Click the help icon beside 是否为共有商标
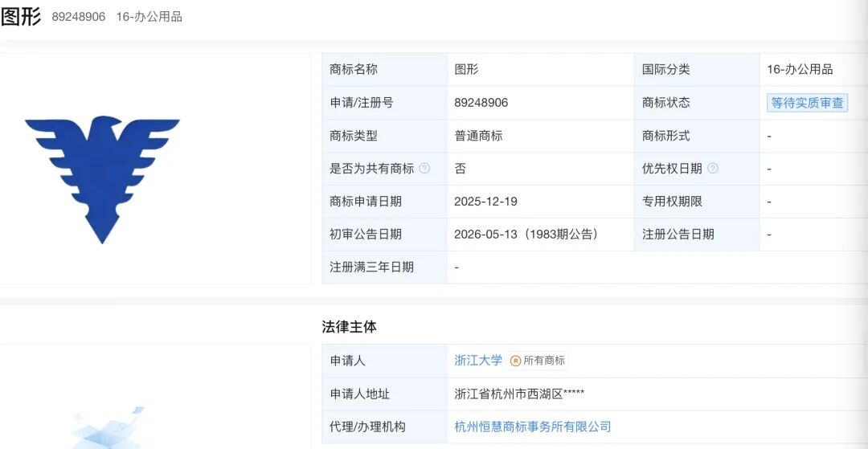Screen dimensions: 868x449 click(424, 169)
